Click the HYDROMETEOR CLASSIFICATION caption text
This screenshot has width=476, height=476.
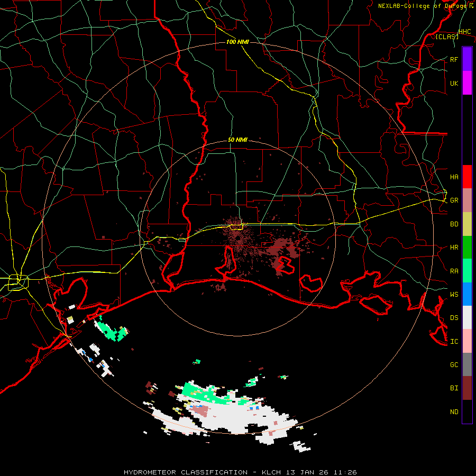coord(186,472)
